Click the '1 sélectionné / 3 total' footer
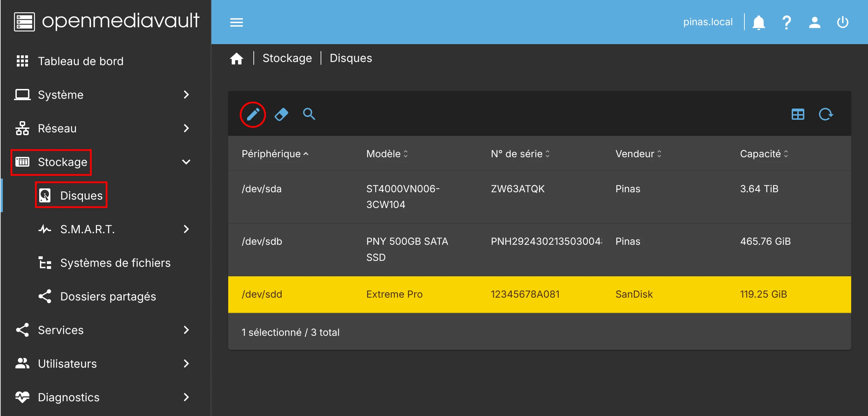Image resolution: width=868 pixels, height=416 pixels. [290, 332]
